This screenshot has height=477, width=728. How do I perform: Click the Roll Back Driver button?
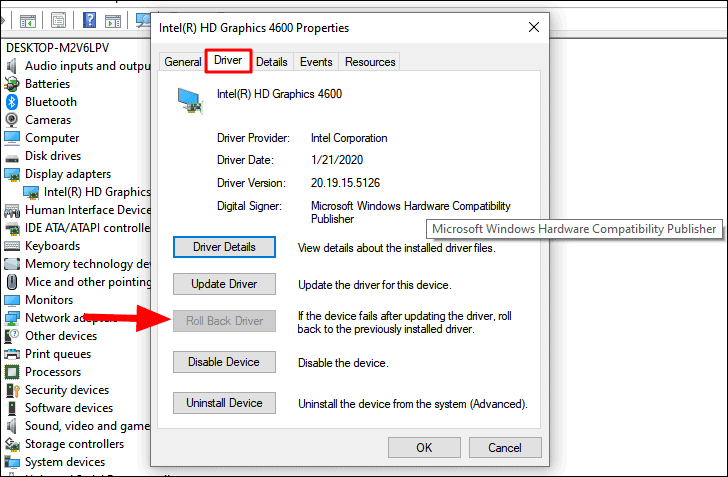click(224, 321)
